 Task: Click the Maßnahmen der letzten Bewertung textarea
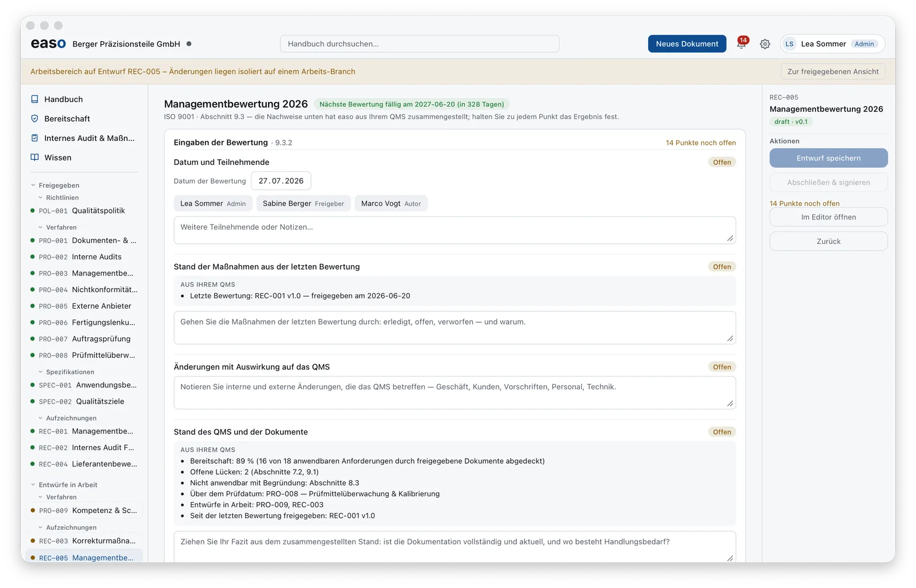(x=455, y=327)
